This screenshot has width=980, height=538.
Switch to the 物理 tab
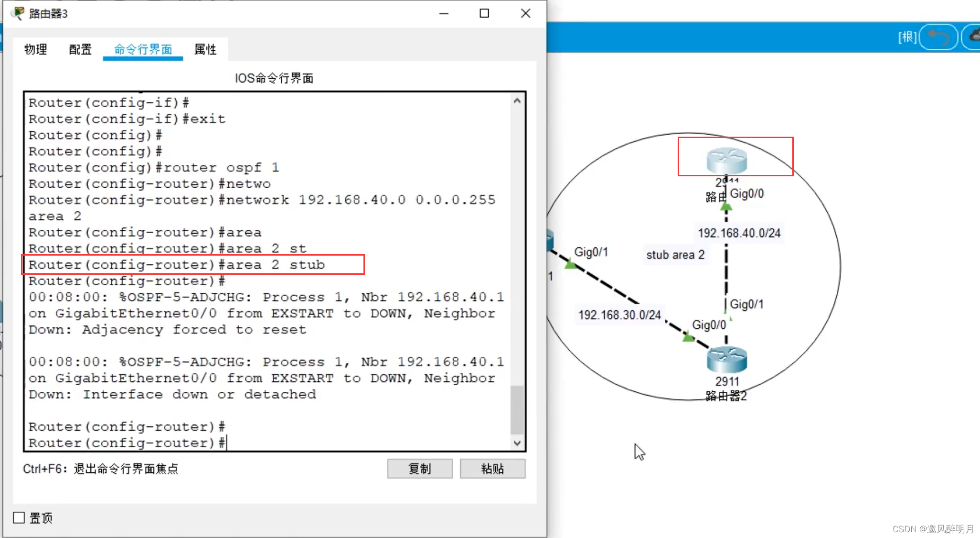tap(36, 49)
